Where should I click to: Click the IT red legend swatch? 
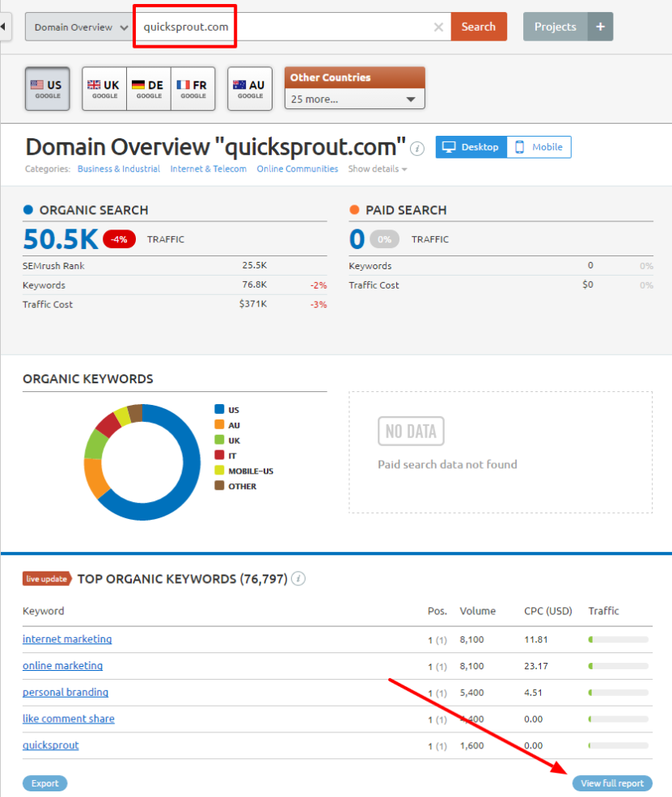[220, 455]
